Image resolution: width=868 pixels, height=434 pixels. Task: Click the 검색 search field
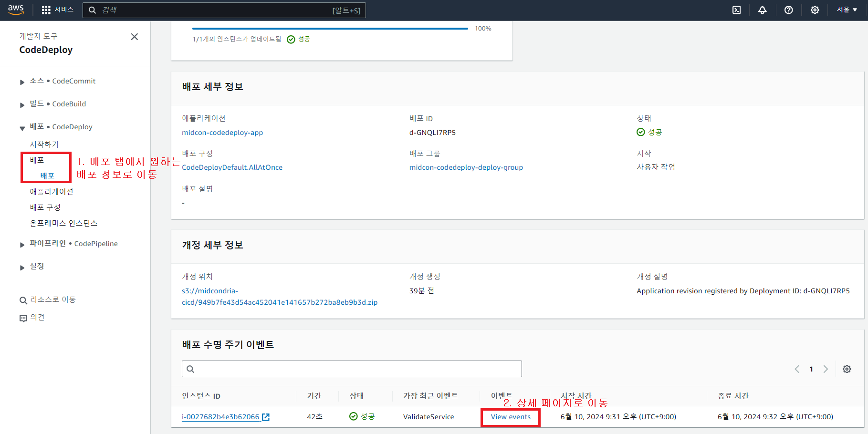click(224, 10)
